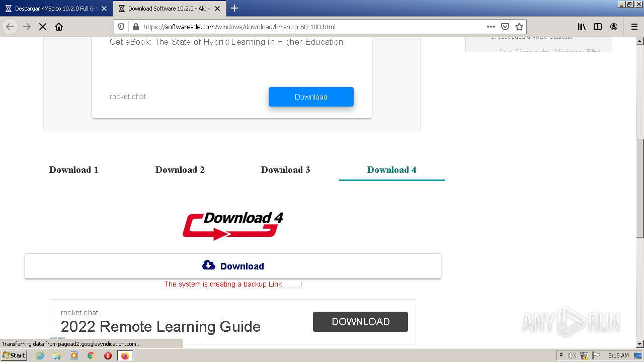This screenshot has width=644, height=362.
Task: Launch Internet Explorer from taskbar
Action: tap(40, 355)
